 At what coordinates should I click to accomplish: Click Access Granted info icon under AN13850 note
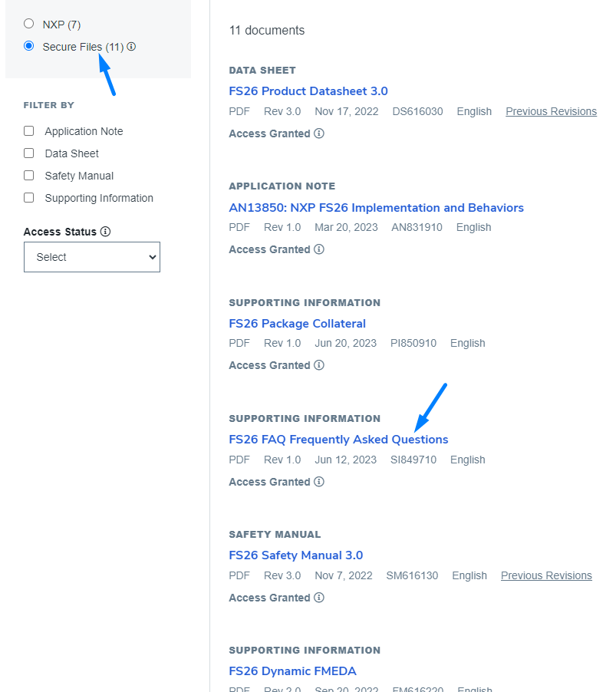click(x=319, y=249)
